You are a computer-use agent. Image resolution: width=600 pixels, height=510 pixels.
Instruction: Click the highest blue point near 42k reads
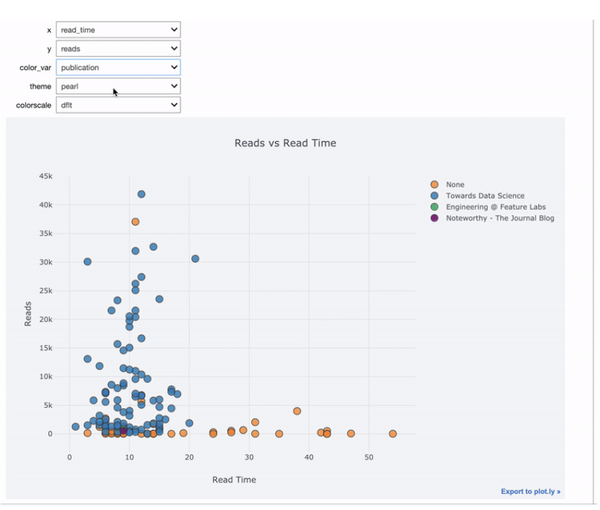click(x=141, y=194)
